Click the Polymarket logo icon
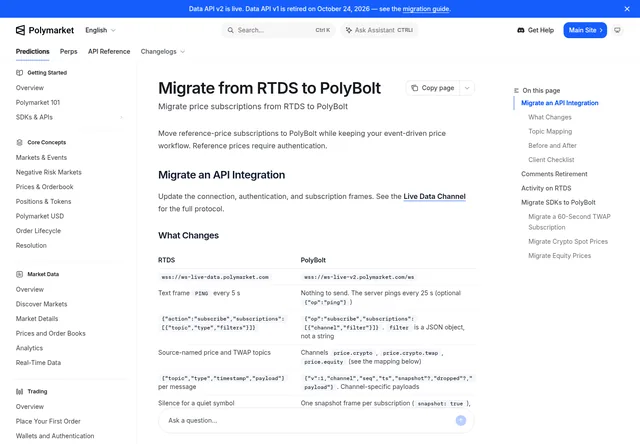The image size is (640, 444). (20, 30)
